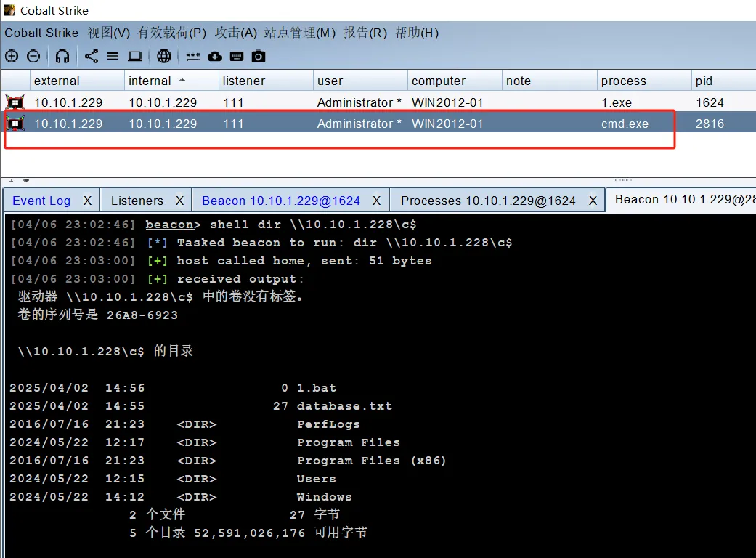
Task: Click Administrator * in the 1.exe row
Action: (359, 102)
